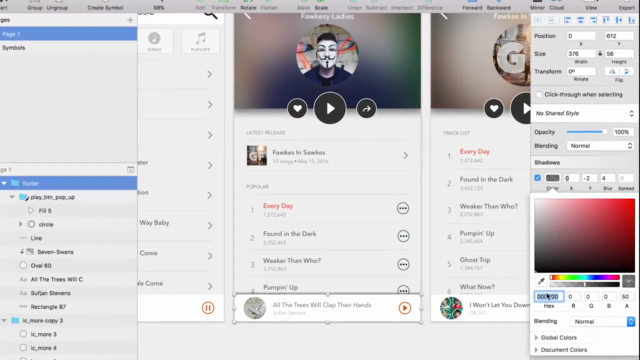Image resolution: width=640 pixels, height=360 pixels.
Task: Click the Fawkes In Sawkes album thumbnail
Action: point(257,156)
